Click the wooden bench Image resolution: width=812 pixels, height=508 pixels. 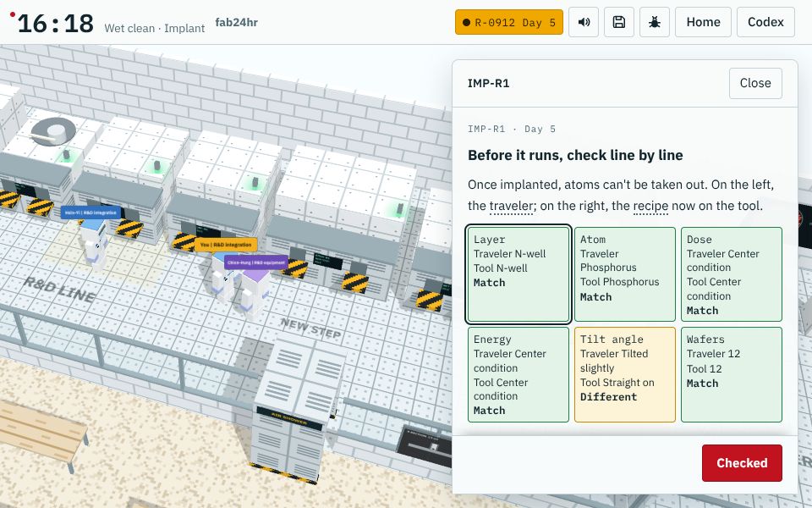click(x=41, y=433)
